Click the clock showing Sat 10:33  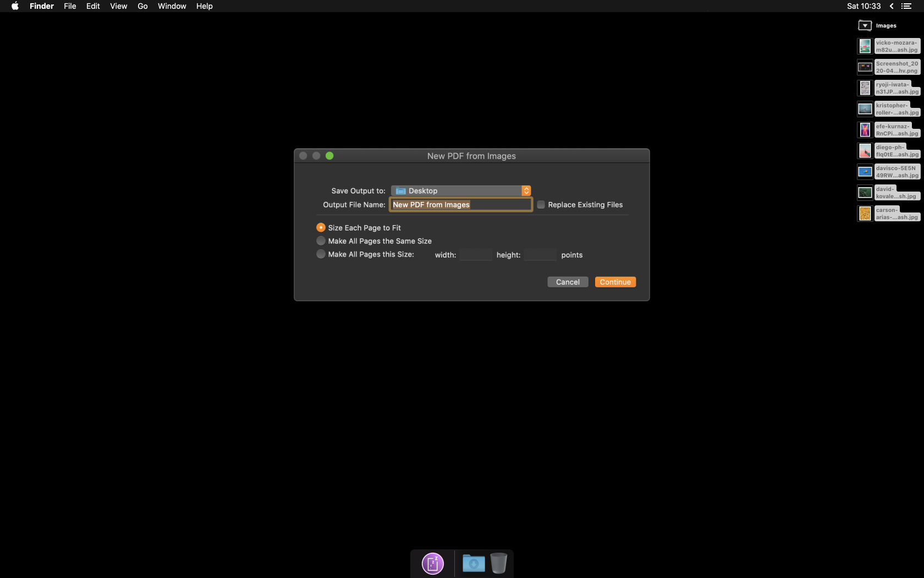[x=864, y=6]
